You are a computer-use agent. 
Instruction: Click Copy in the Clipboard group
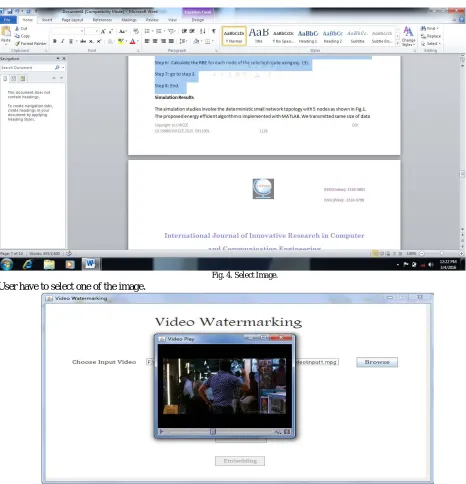[x=22, y=36]
